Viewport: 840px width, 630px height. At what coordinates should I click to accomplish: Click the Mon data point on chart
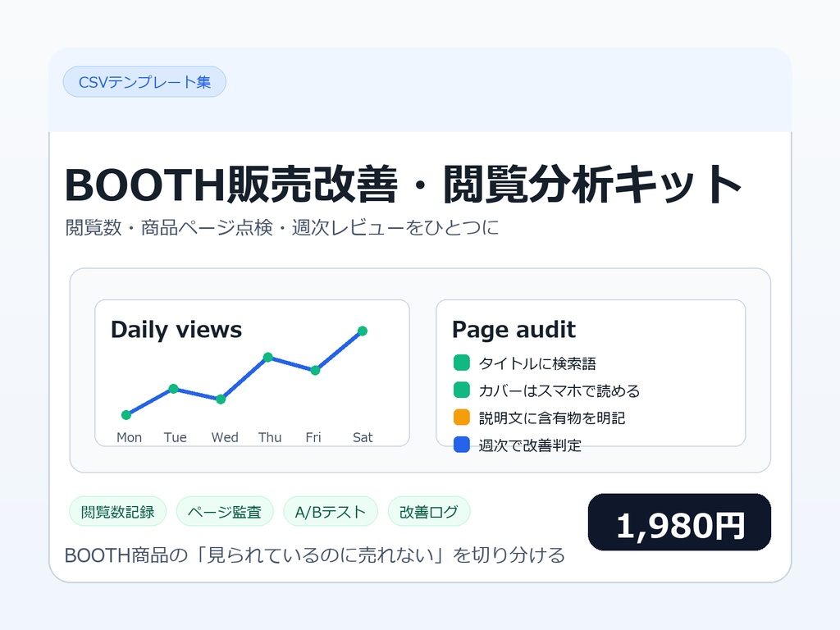[x=126, y=414]
